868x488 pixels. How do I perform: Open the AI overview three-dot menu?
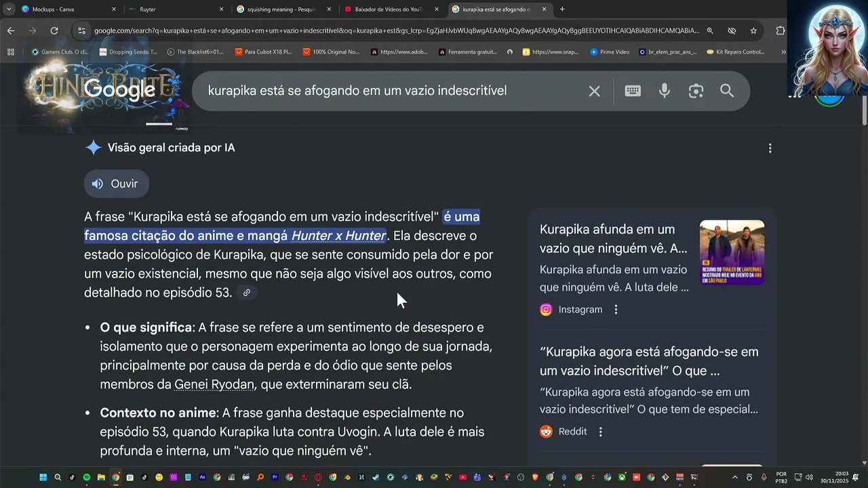point(770,148)
